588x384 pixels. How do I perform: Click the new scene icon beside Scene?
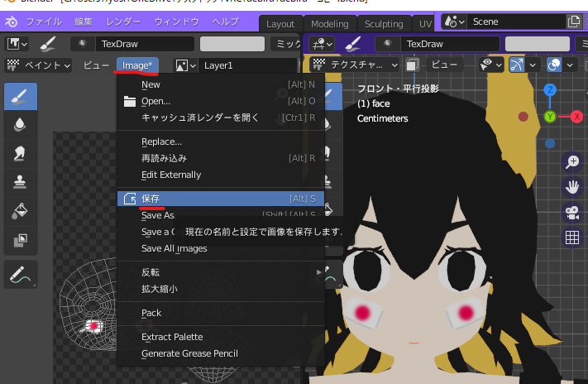tap(574, 22)
